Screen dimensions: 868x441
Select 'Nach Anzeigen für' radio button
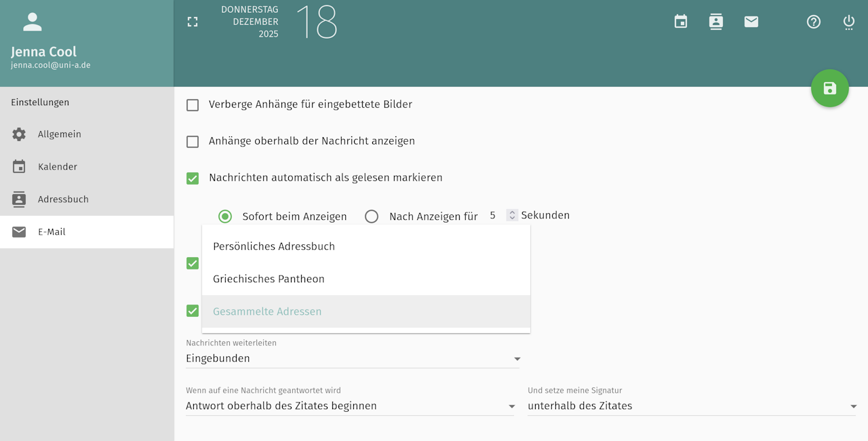click(x=372, y=216)
